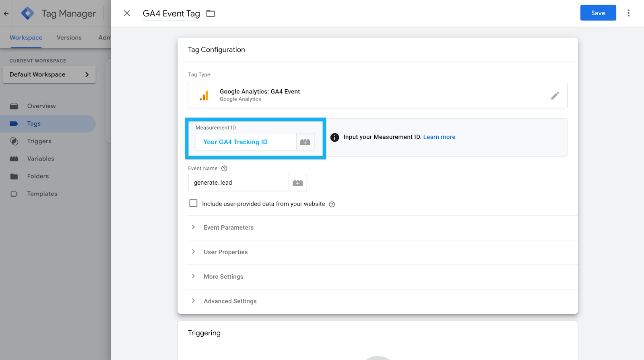644x360 pixels.
Task: Open the Learn more link
Action: 439,137
